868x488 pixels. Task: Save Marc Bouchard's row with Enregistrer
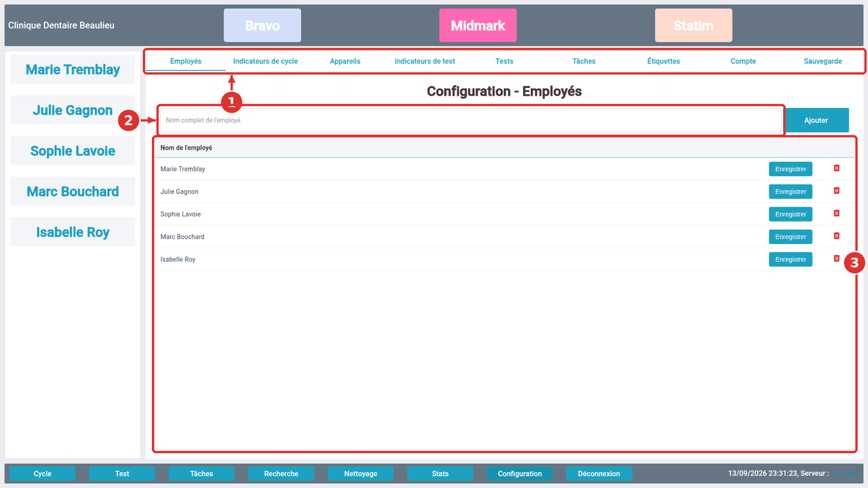791,237
